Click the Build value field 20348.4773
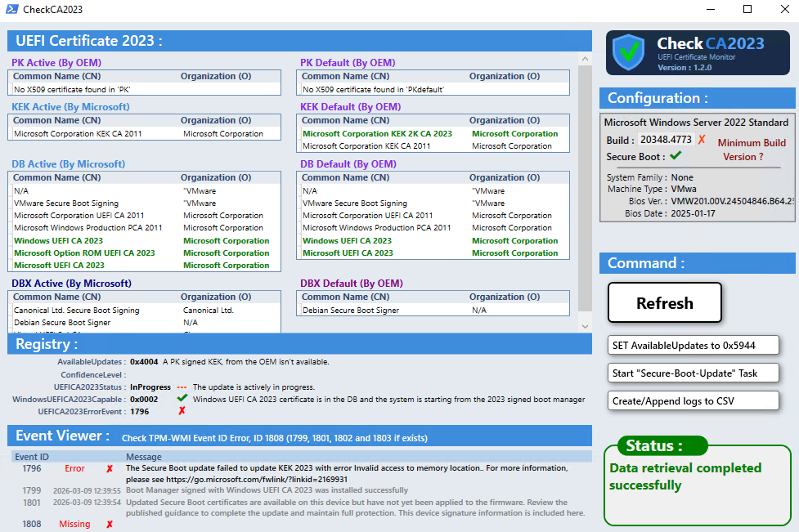Image resolution: width=799 pixels, height=532 pixels. coord(666,140)
